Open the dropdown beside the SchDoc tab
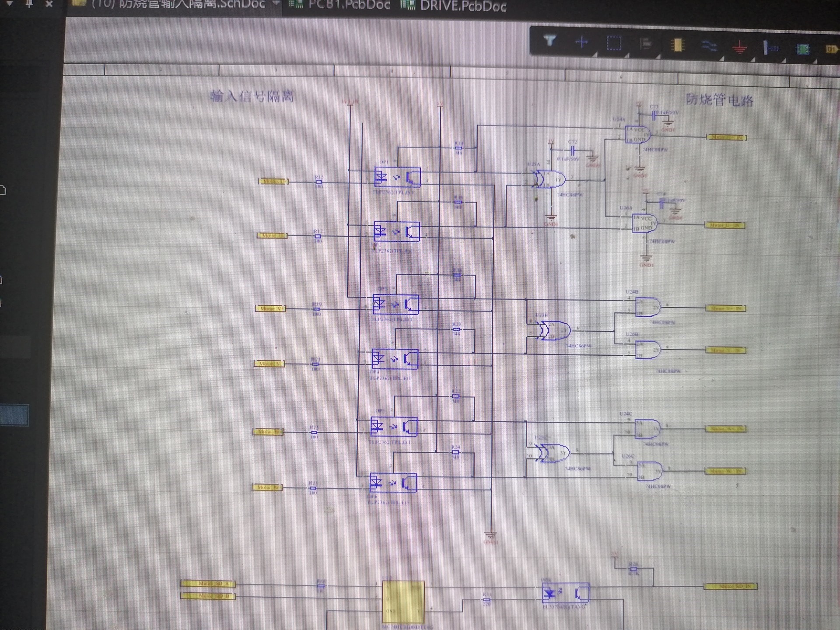Screen dimensions: 840x630 click(276, 3)
